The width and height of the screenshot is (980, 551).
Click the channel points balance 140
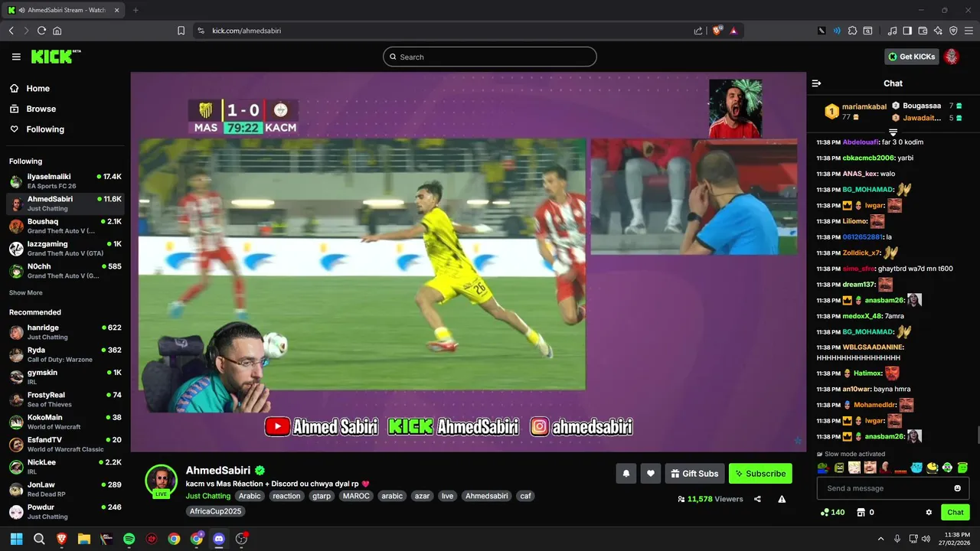(832, 513)
